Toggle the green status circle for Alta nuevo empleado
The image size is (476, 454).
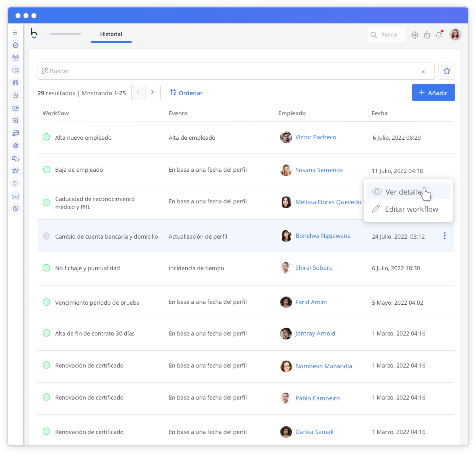point(46,137)
